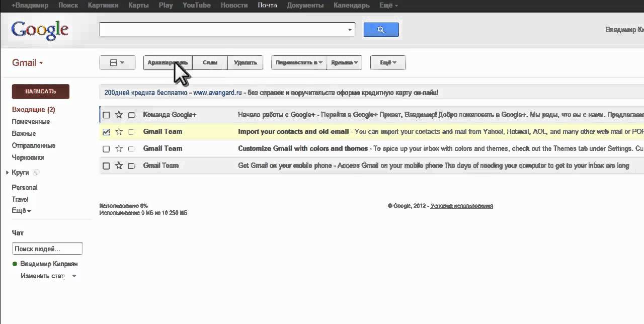The width and height of the screenshot is (644, 324).
Task: Click the Google logo
Action: 40,30
